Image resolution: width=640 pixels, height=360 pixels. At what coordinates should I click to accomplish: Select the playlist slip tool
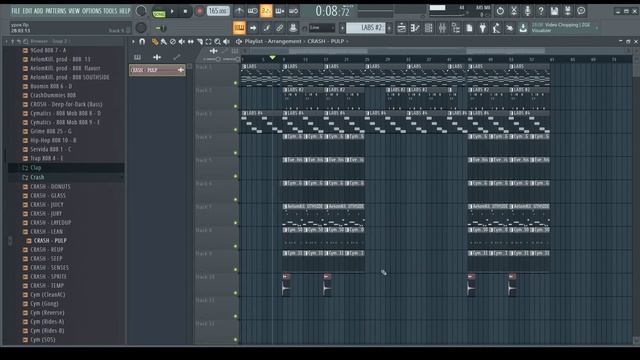pyautogui.click(x=191, y=41)
